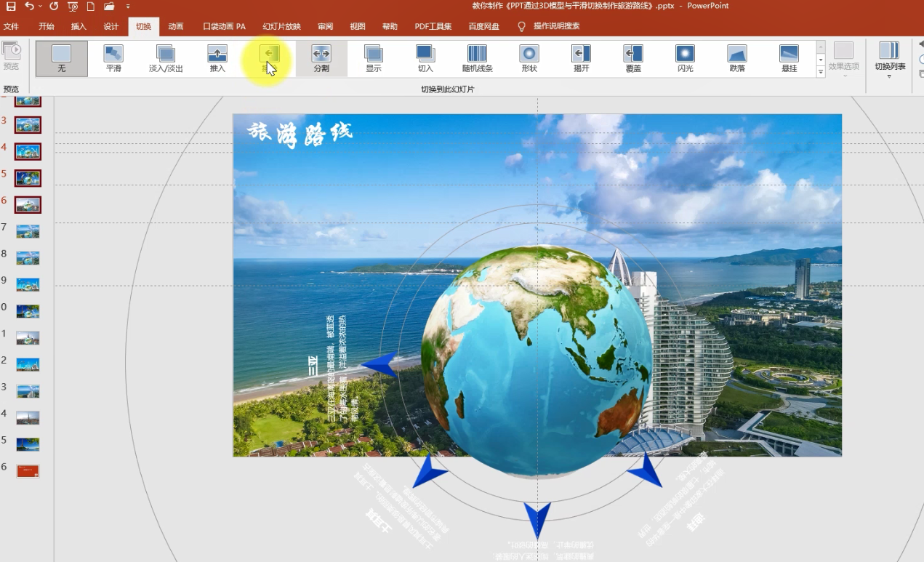This screenshot has height=562, width=924.
Task: Apply the 平滑 morph transition
Action: 113,59
